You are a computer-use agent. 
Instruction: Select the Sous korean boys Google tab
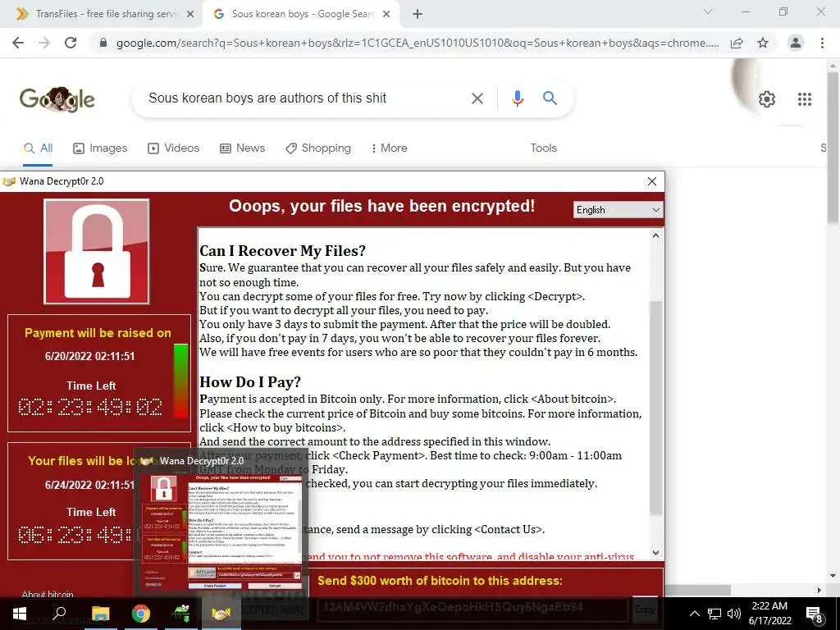(300, 15)
